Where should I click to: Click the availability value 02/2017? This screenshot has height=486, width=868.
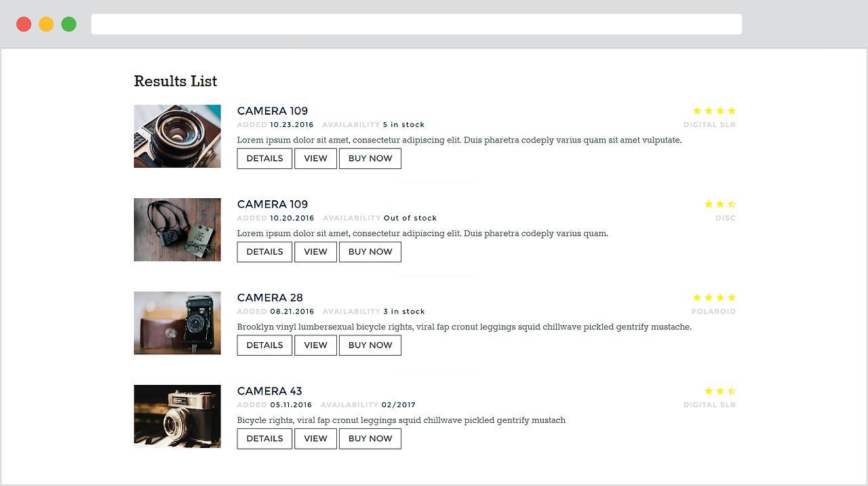(x=399, y=405)
